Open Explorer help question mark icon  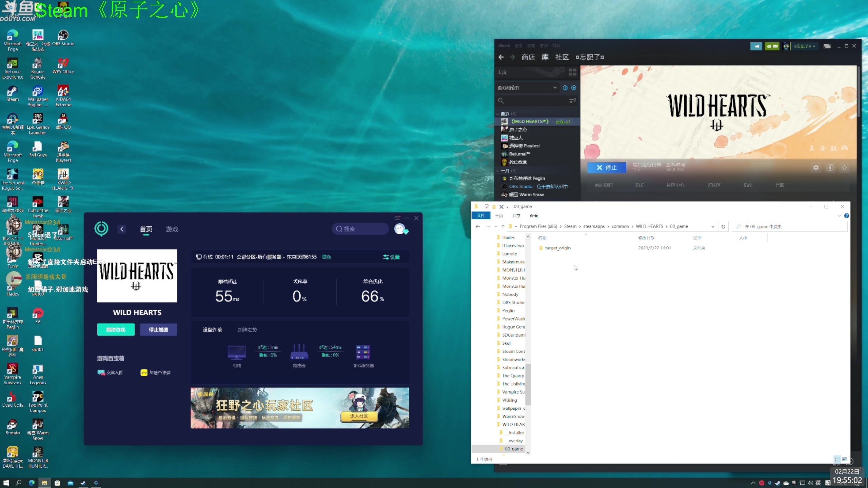tap(846, 216)
